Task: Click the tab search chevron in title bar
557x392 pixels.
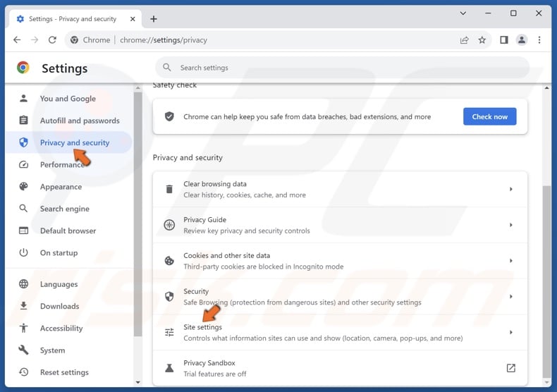Action: point(463,13)
